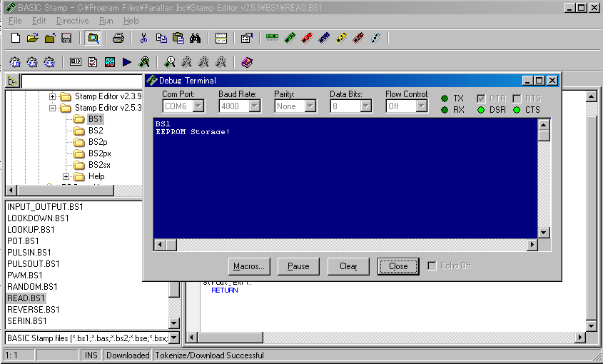This screenshot has height=364, width=603.
Task: Click the path input field above folder tree
Action: [82, 81]
